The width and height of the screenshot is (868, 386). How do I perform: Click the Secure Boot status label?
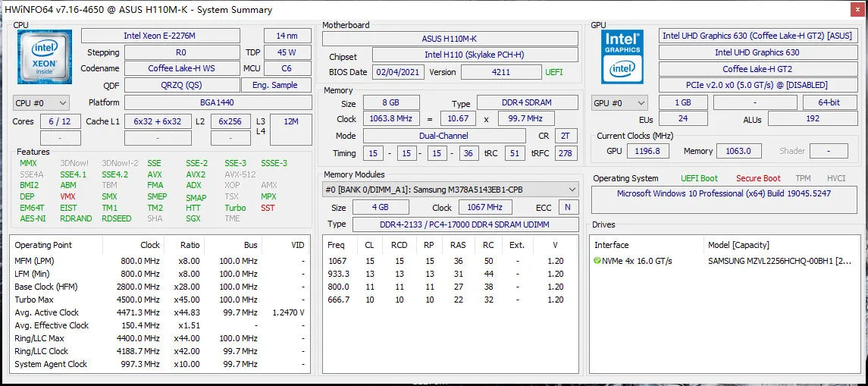point(758,178)
